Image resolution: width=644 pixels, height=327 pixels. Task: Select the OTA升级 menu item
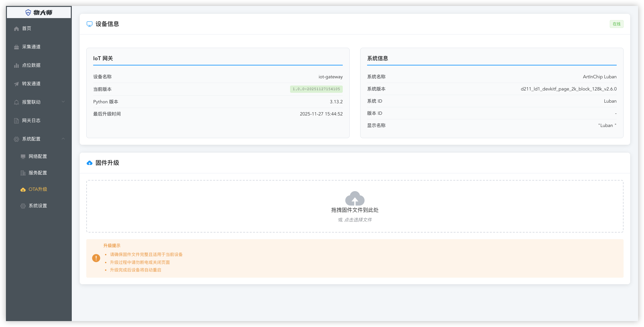coord(38,189)
